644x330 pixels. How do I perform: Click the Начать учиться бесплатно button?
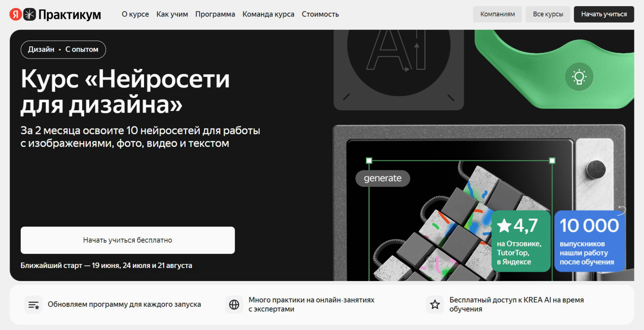tap(128, 240)
